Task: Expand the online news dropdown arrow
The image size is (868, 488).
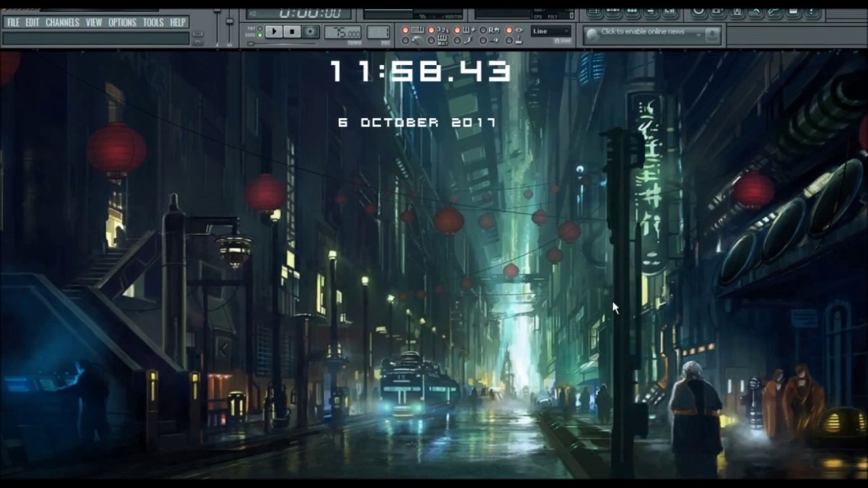Action: point(698,35)
